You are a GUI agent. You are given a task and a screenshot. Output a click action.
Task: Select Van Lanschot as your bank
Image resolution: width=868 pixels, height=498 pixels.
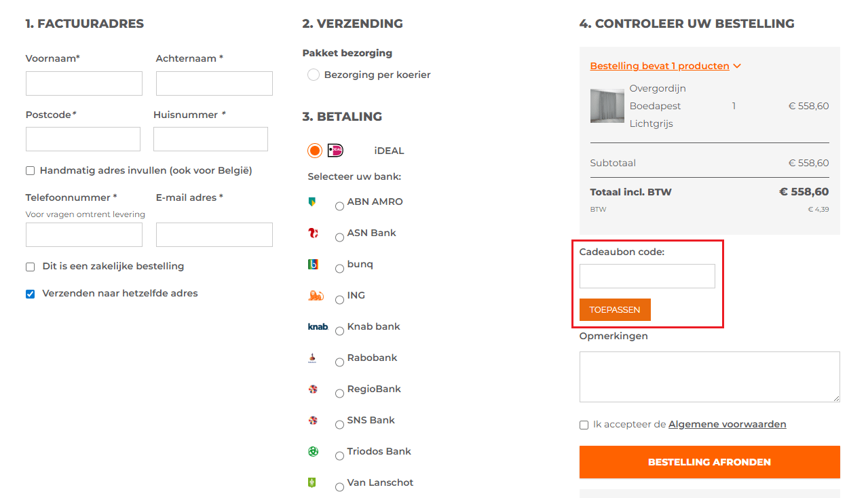339,486
